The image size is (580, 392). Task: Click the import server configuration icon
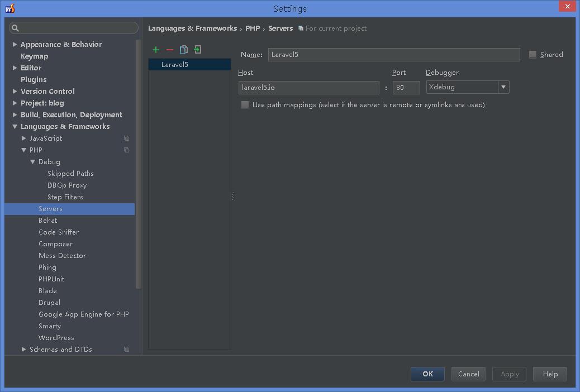click(x=197, y=50)
